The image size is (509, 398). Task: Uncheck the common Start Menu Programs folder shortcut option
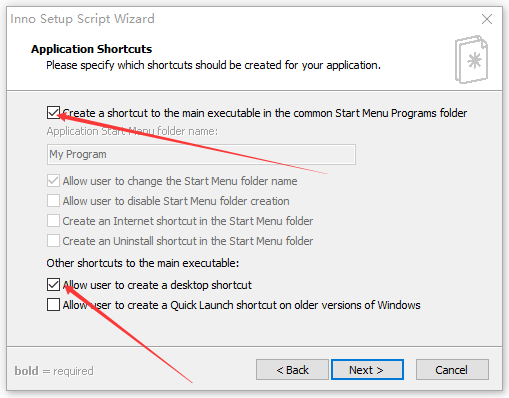tap(53, 113)
